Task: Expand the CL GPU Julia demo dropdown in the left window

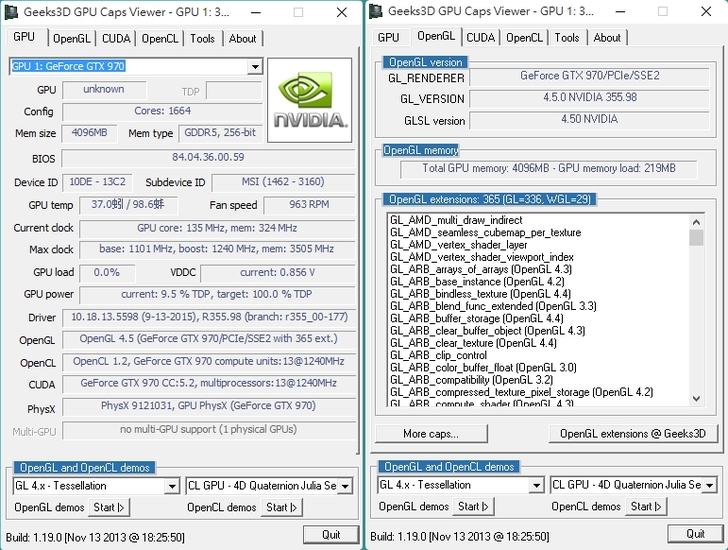Action: (269, 486)
